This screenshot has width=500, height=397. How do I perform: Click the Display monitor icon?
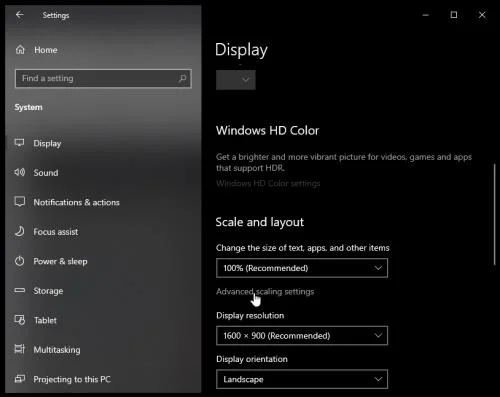(x=20, y=143)
